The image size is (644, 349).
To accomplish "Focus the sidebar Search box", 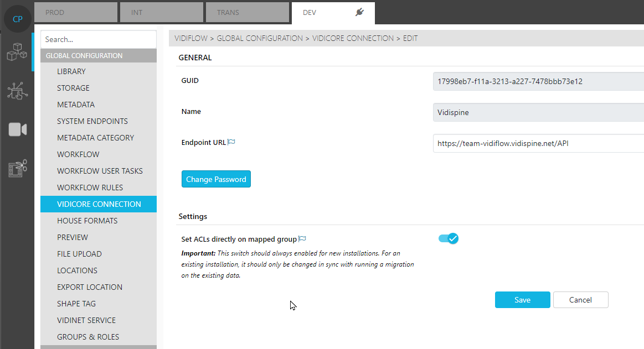I will 99,39.
